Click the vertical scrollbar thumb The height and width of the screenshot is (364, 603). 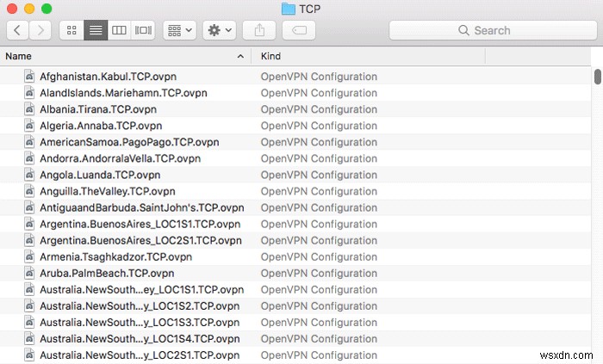[x=597, y=77]
